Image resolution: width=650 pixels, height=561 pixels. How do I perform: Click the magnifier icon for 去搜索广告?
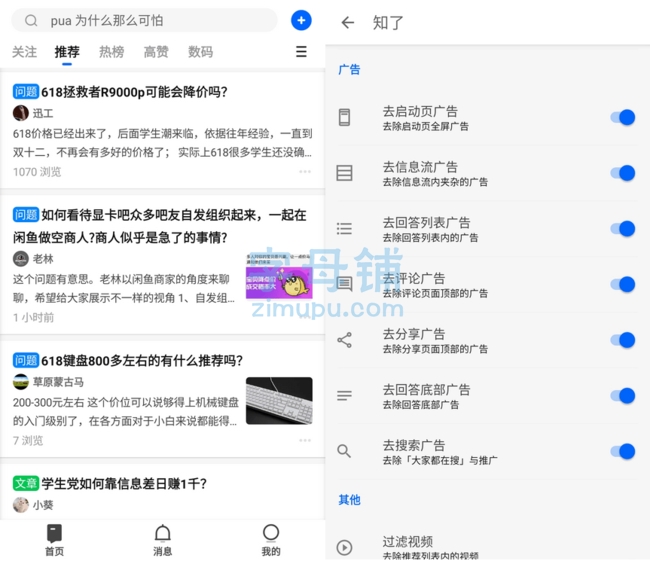[344, 451]
